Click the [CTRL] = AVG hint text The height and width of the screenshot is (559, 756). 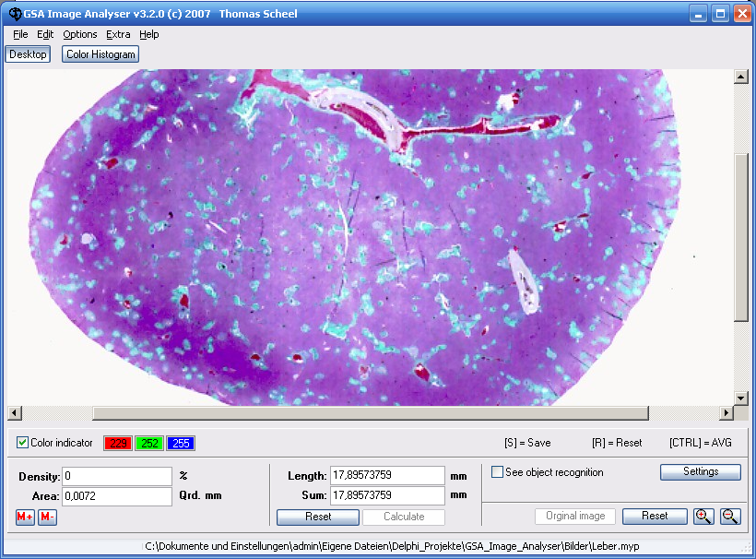point(700,443)
